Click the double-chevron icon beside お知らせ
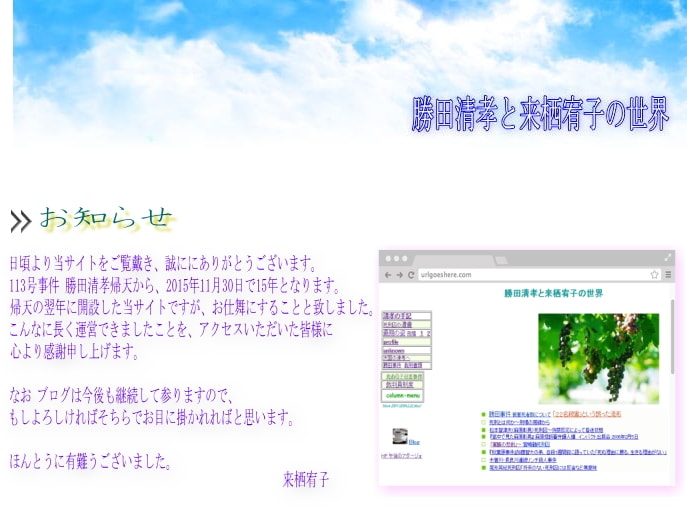The width and height of the screenshot is (687, 507). click(21, 221)
